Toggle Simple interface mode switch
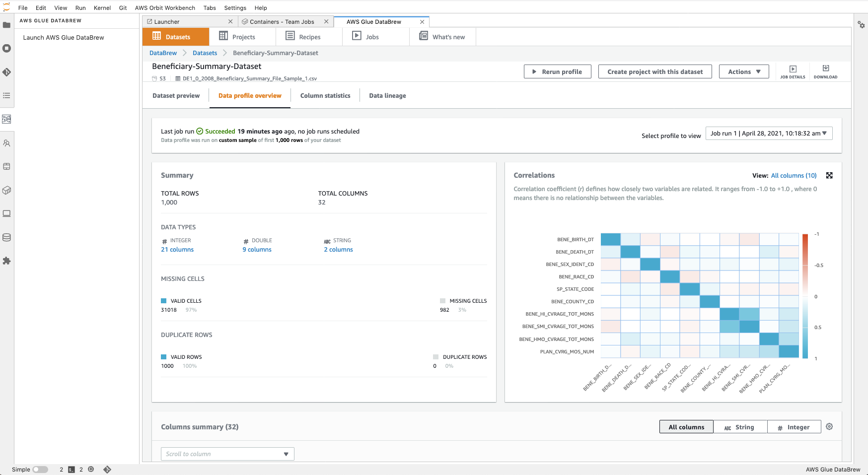Viewport: 868px width, 475px height. pyautogui.click(x=40, y=470)
